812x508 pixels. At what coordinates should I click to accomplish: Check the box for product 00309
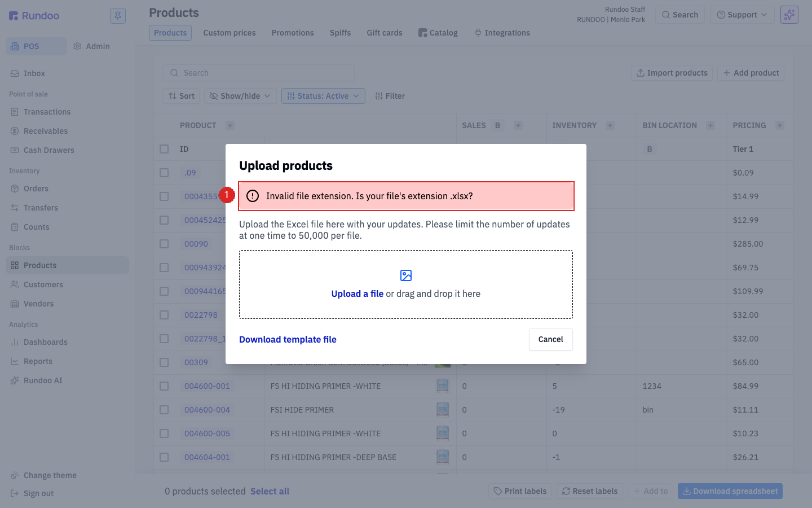164,362
